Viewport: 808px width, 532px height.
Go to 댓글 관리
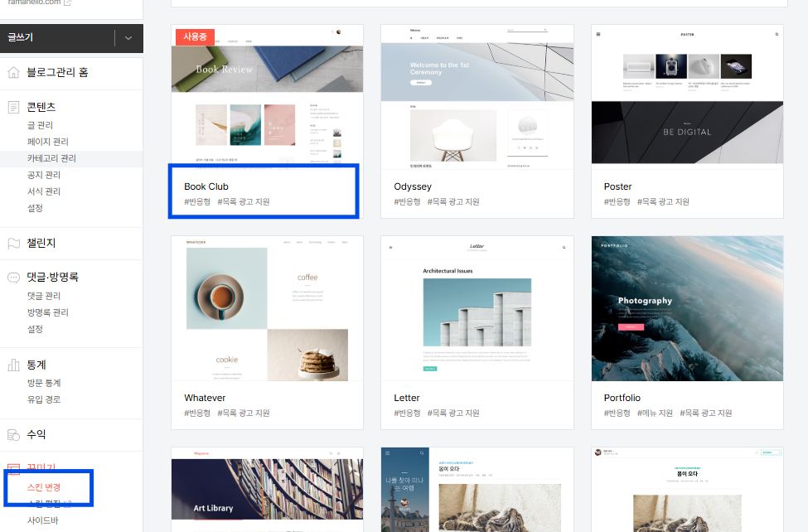[43, 296]
